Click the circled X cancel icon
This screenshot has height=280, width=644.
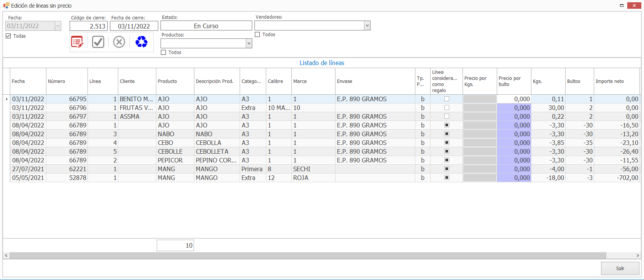pyautogui.click(x=119, y=42)
